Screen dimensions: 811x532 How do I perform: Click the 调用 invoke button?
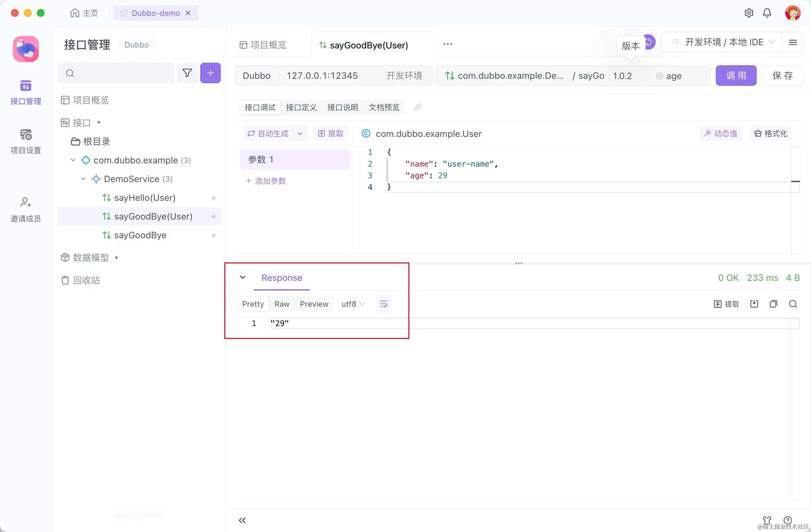(x=736, y=76)
